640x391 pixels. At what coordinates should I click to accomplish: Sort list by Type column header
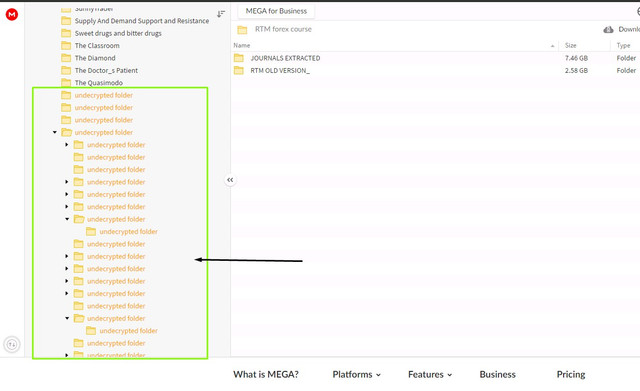click(623, 45)
